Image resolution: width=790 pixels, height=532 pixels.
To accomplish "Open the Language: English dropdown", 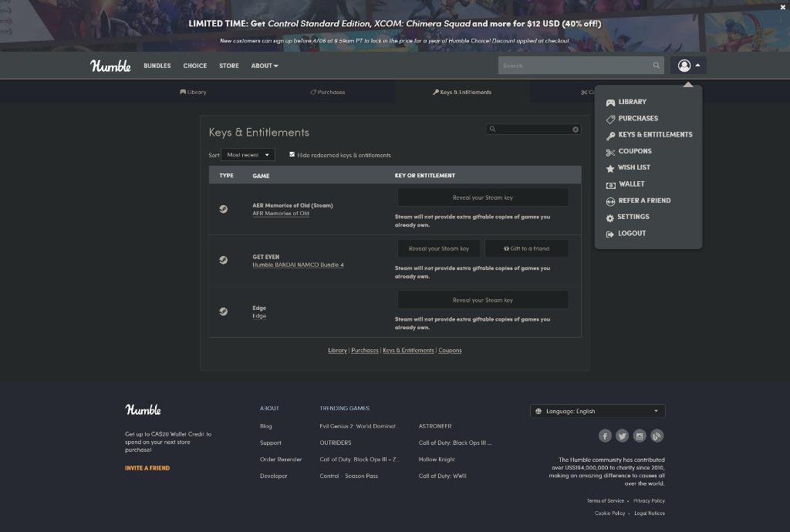I will [598, 411].
